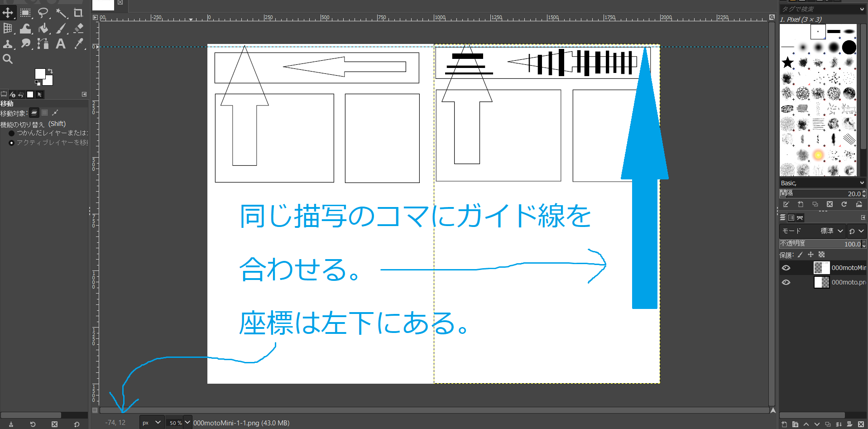Screen dimensions: 868x429
Task: Pick the Fuzzy Select magic wand tool
Action: (61, 13)
